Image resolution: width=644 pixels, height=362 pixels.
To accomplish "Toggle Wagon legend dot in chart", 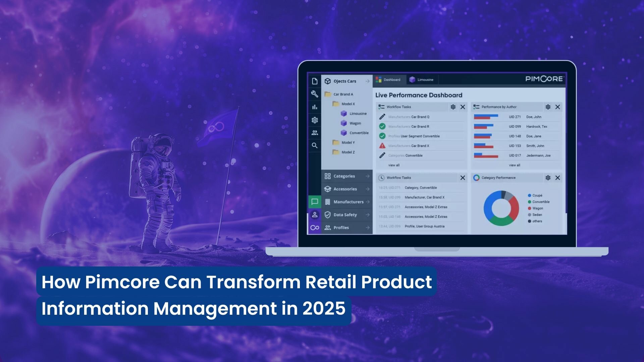I will 530,208.
